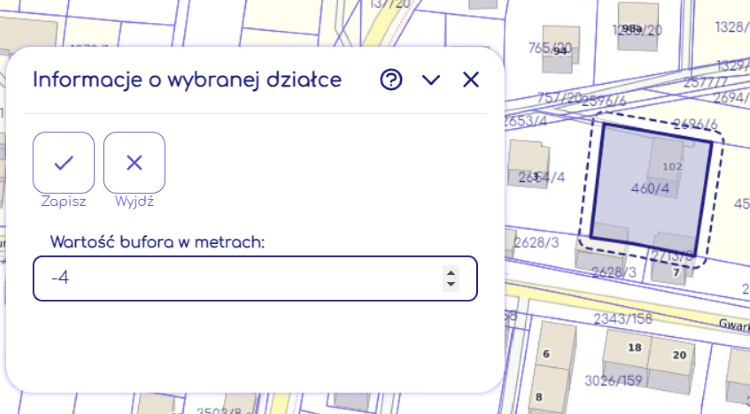Screen dimensions: 750x414
Task: Click parcel label 3026/159
Action: coord(614,381)
